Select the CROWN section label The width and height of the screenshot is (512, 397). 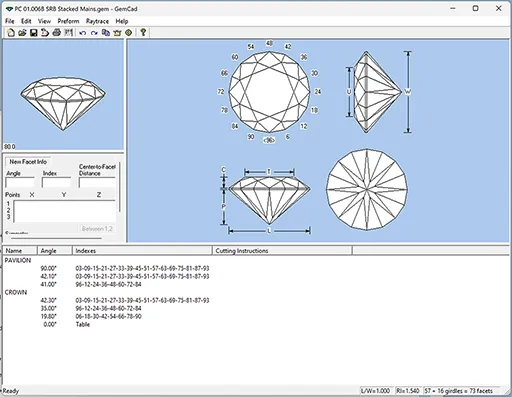pos(16,292)
